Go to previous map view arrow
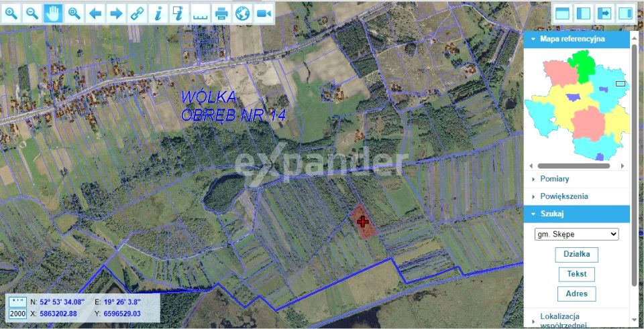The height and width of the screenshot is (329, 644). point(95,13)
